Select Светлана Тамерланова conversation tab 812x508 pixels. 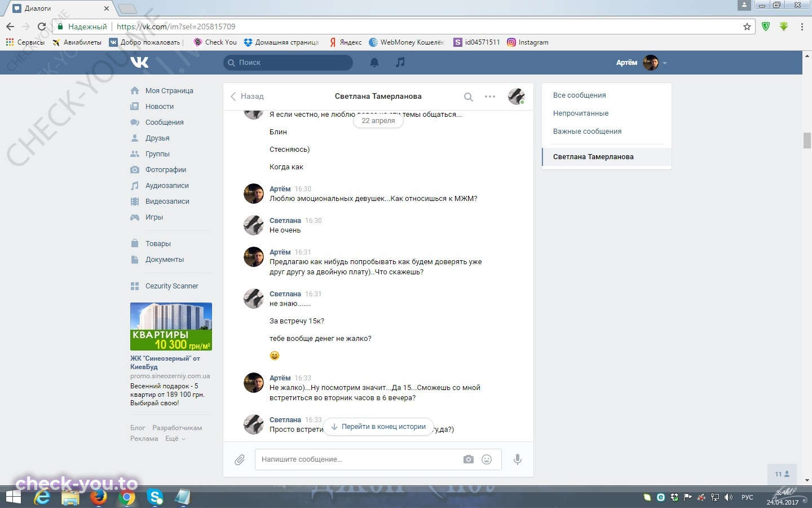(607, 157)
